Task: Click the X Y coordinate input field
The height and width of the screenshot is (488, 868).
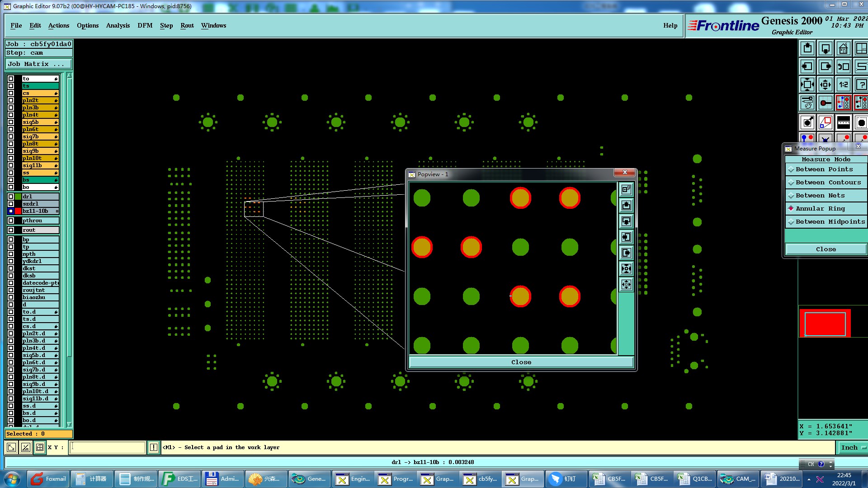Action: point(108,447)
